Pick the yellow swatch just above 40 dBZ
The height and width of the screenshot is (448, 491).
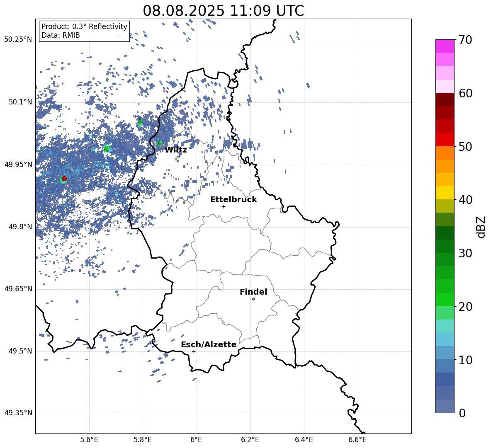[445, 193]
